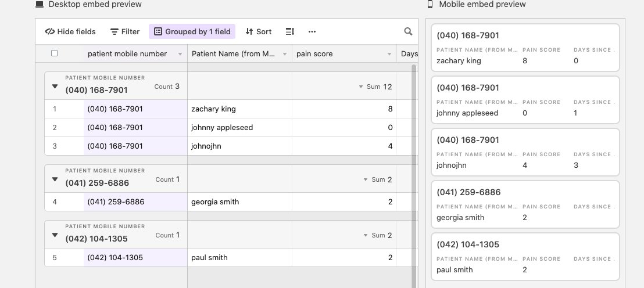
Task: Select the paul smith cell in table
Action: (x=240, y=258)
